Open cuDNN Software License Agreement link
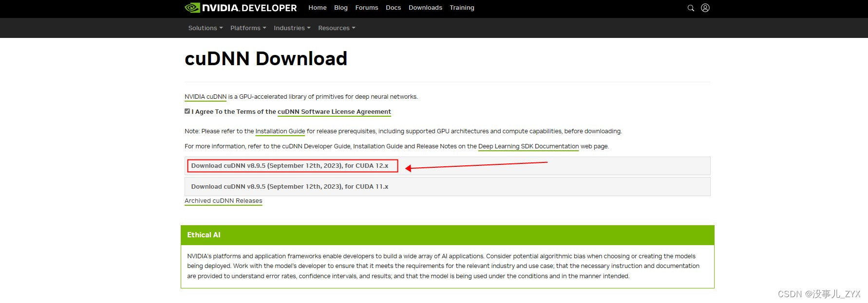The image size is (868, 303). [334, 112]
